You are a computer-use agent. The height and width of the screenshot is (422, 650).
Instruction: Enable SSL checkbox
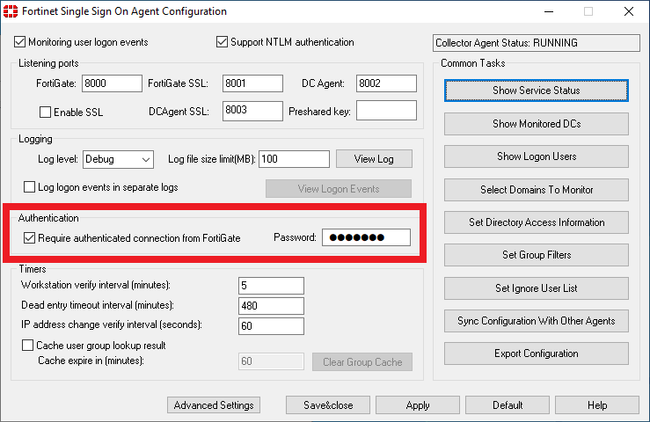pyautogui.click(x=45, y=112)
